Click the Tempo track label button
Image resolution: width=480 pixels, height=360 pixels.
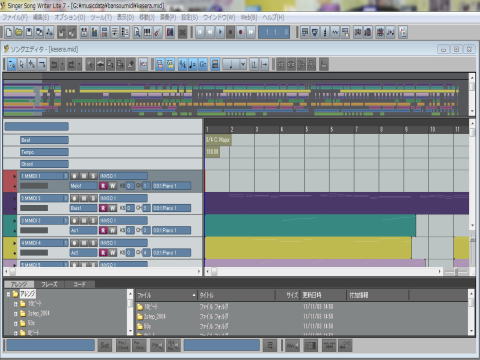tap(44, 152)
